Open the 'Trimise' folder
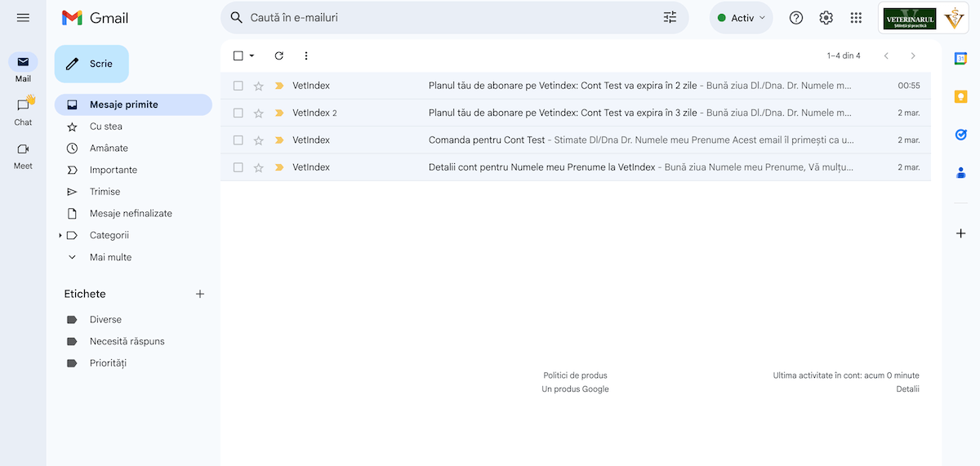 pyautogui.click(x=105, y=192)
